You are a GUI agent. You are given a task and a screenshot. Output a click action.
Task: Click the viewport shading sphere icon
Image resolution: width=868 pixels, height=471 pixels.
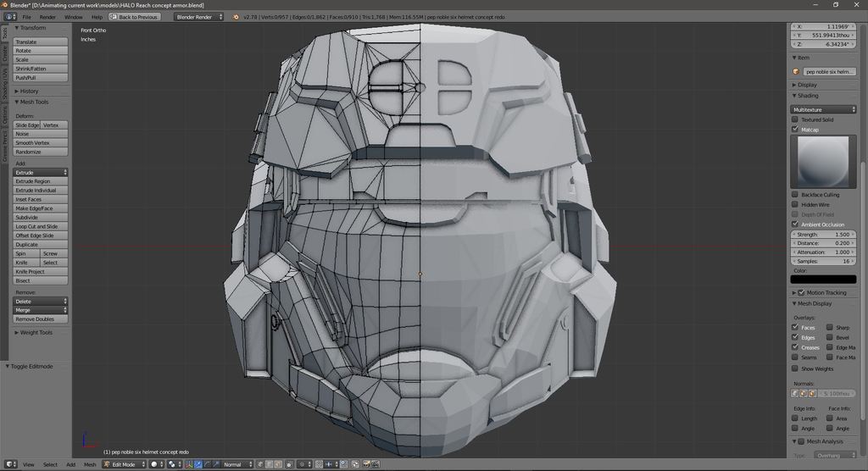(x=154, y=464)
